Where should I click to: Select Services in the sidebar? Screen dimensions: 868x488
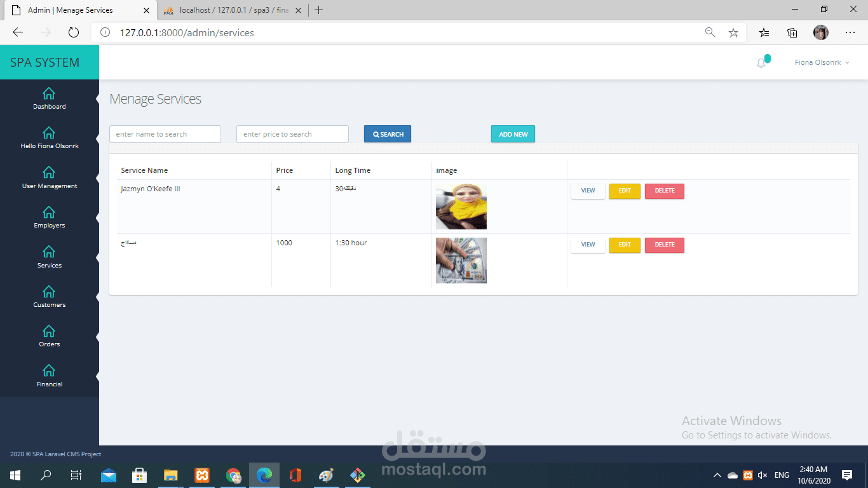(49, 257)
